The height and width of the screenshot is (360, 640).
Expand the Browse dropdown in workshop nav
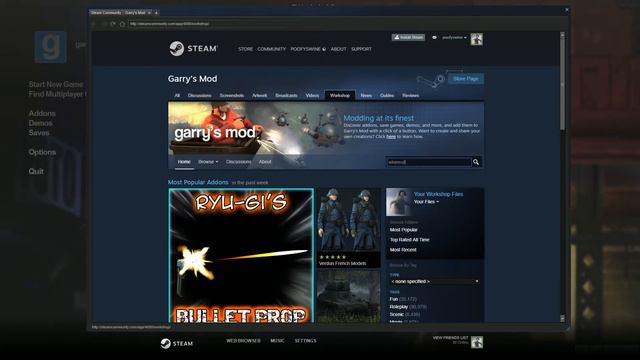[208, 162]
